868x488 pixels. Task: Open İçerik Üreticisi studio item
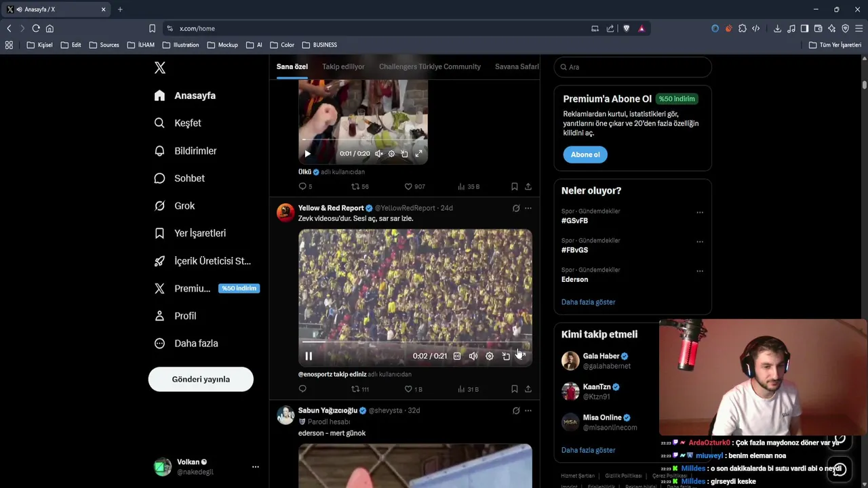(x=202, y=261)
